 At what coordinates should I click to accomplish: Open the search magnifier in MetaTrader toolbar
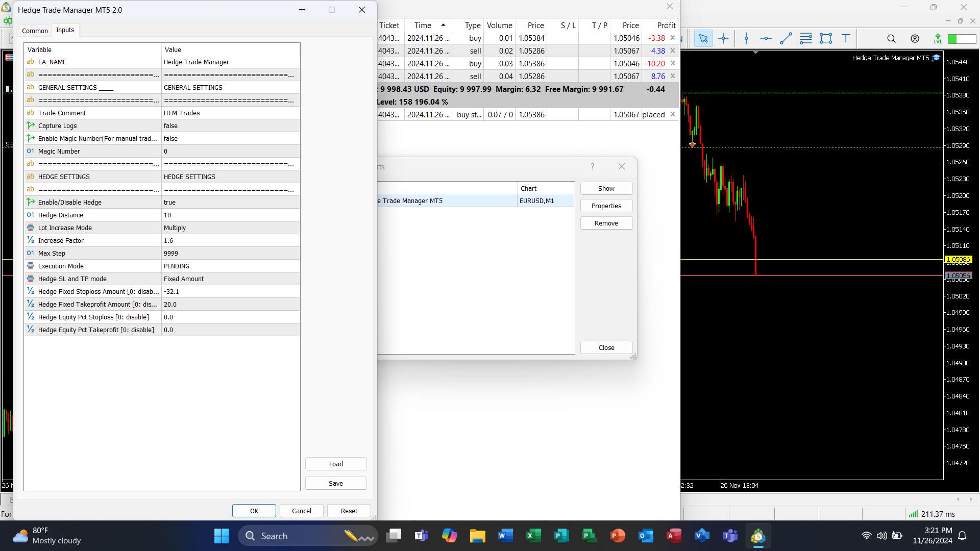point(891,38)
